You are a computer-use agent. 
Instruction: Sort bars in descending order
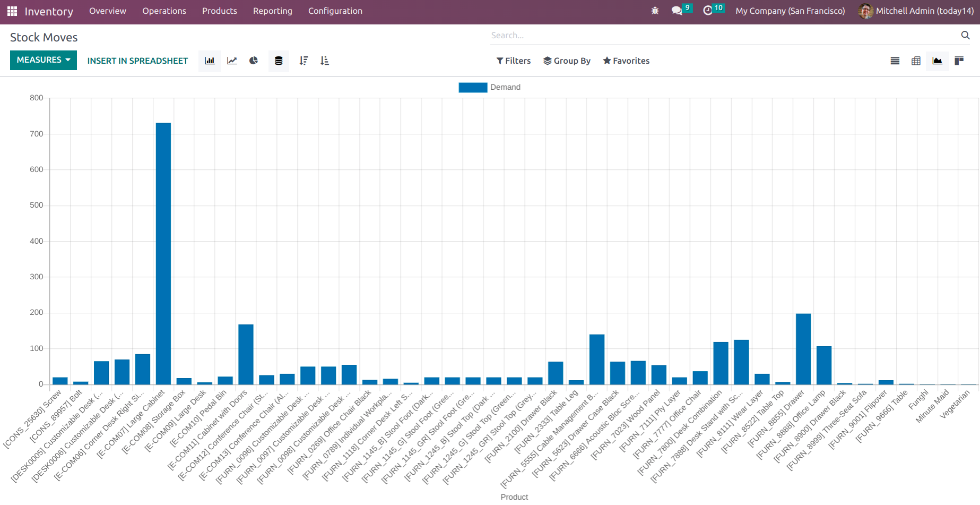pyautogui.click(x=303, y=61)
